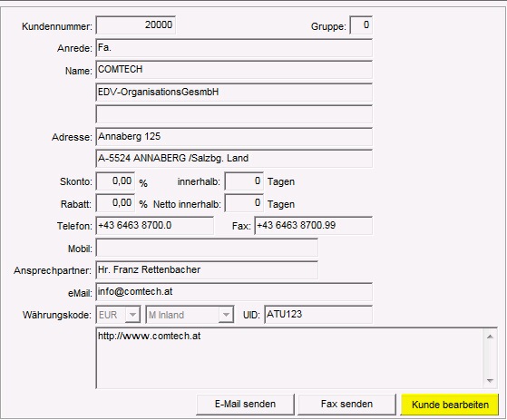The image size is (507, 420).
Task: Select the Gruppe field
Action: pos(361,24)
